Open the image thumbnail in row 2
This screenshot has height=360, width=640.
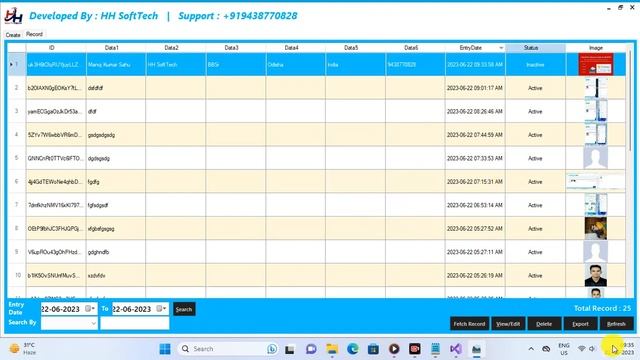[596, 88]
